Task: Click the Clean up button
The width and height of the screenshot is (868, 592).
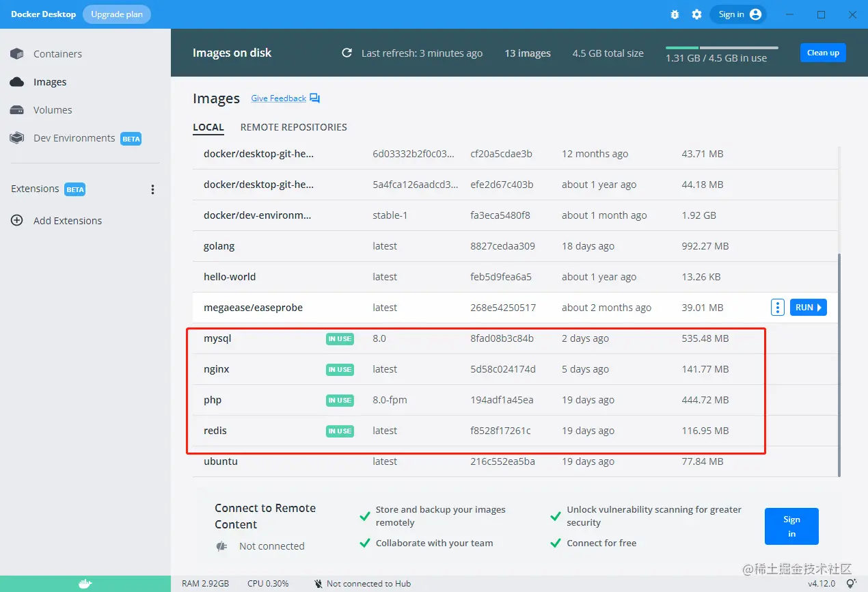Action: click(823, 53)
